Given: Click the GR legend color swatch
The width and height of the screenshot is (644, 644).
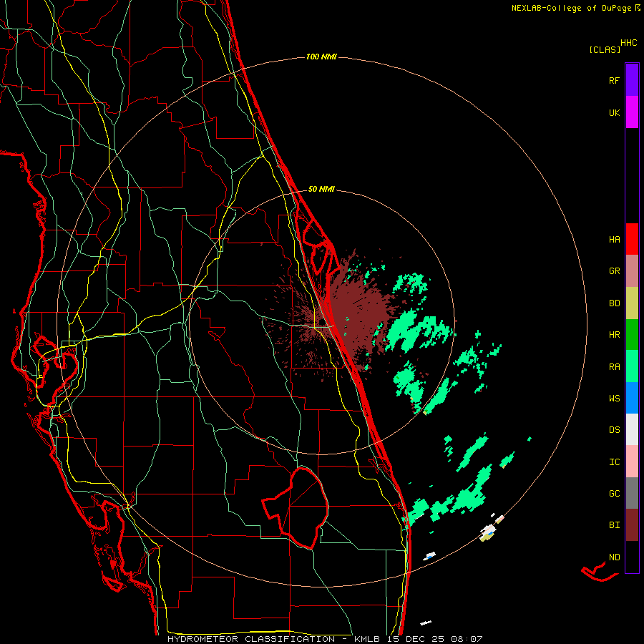Looking at the screenshot, I should click(x=632, y=271).
